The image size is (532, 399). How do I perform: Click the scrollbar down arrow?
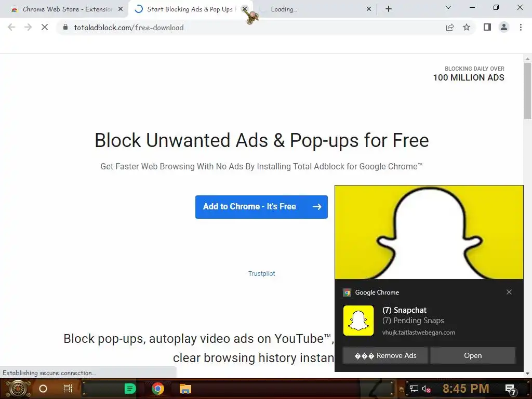(527, 374)
